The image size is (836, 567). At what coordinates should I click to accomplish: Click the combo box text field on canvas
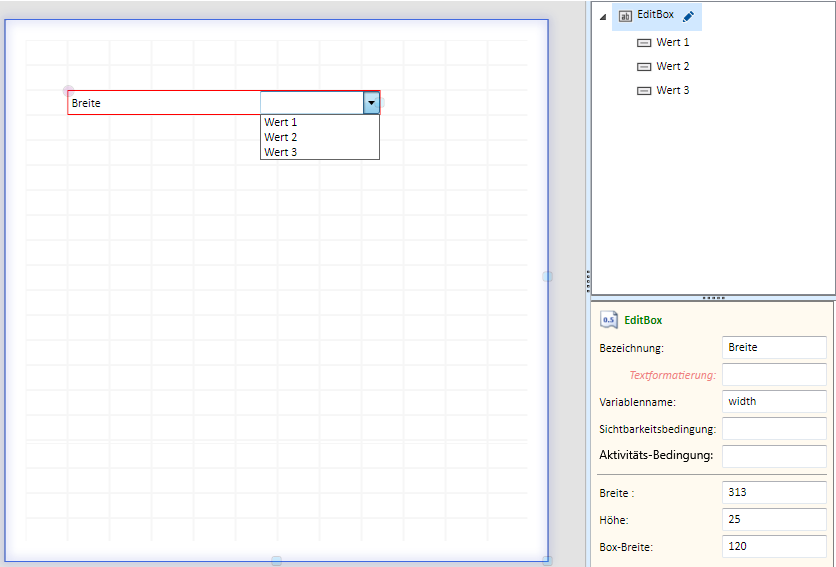[312, 103]
